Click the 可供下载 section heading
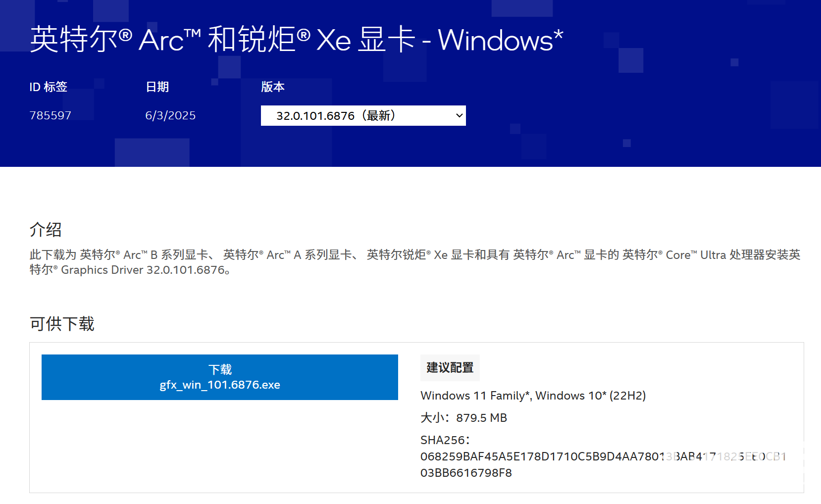Screen dimensions: 821x504 (x=62, y=324)
